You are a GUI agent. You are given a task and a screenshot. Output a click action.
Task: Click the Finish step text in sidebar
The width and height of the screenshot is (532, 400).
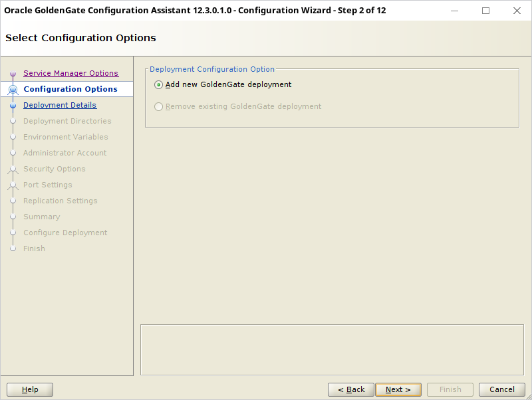pyautogui.click(x=35, y=249)
